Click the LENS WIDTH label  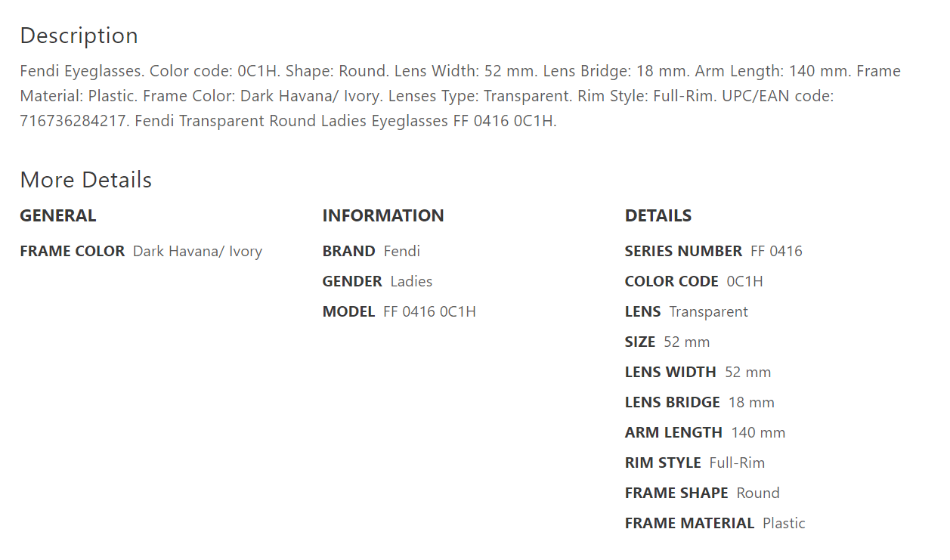(670, 373)
